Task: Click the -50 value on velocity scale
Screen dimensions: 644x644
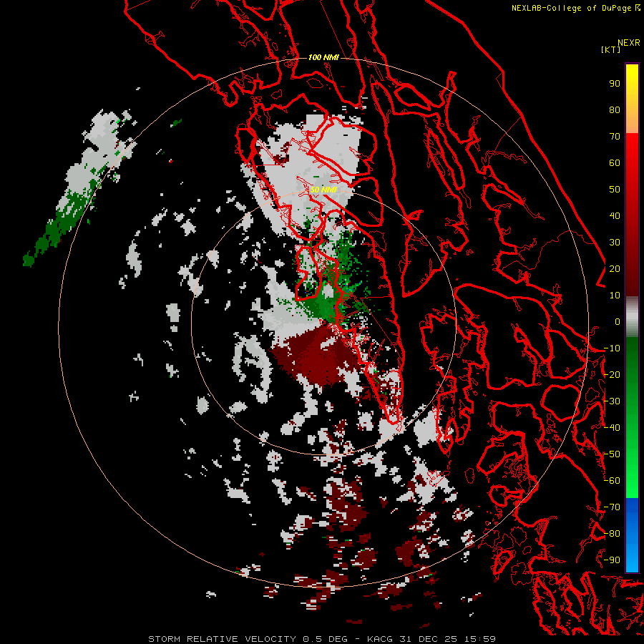Action: click(612, 454)
